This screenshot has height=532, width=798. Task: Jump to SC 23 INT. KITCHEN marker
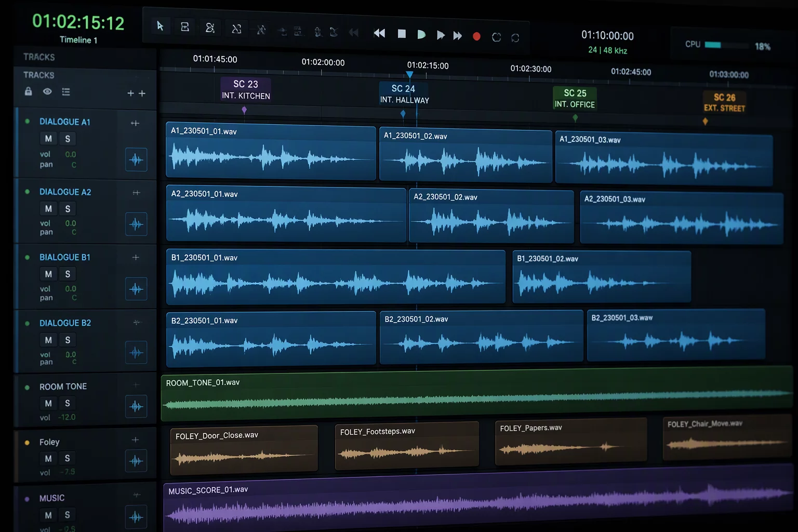(x=246, y=89)
